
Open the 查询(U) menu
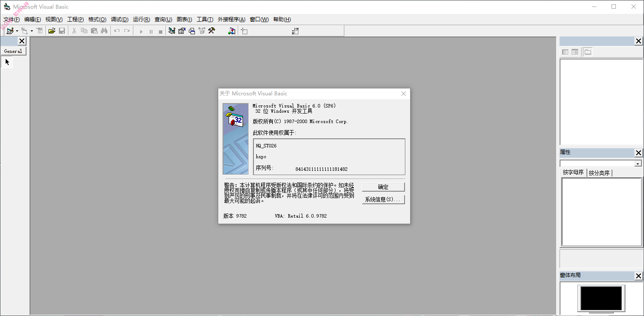[163, 20]
